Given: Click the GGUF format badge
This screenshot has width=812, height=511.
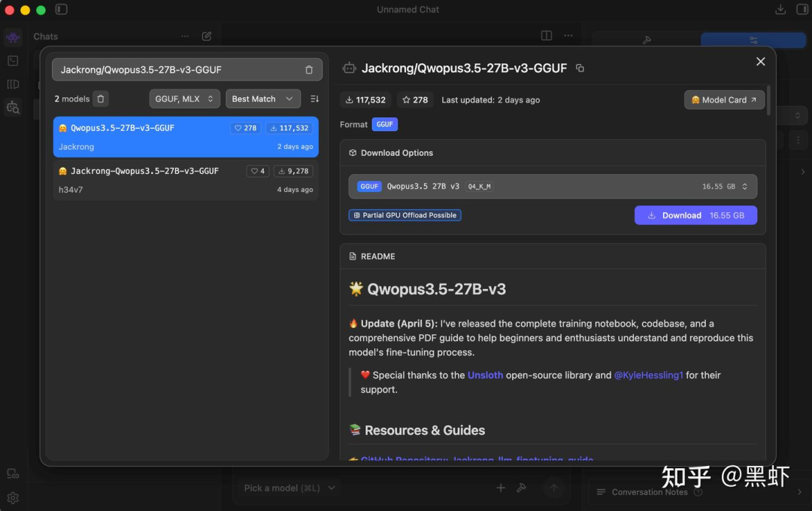Looking at the screenshot, I should point(384,124).
